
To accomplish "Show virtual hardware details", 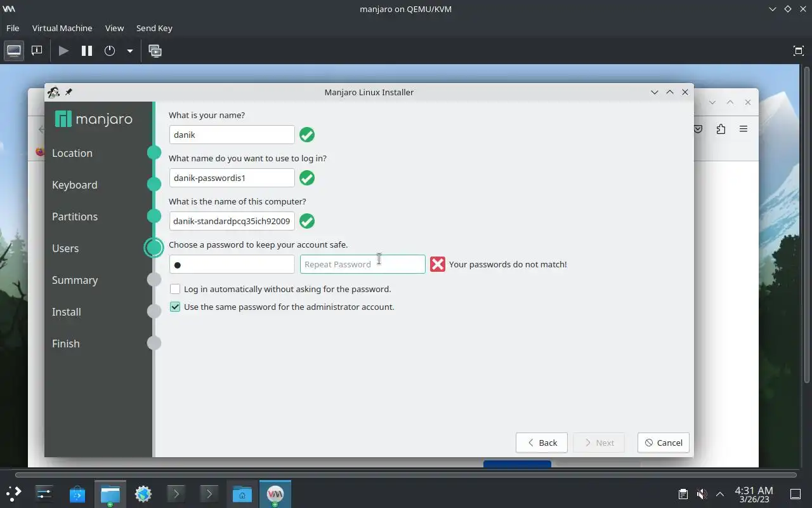I will [x=37, y=51].
